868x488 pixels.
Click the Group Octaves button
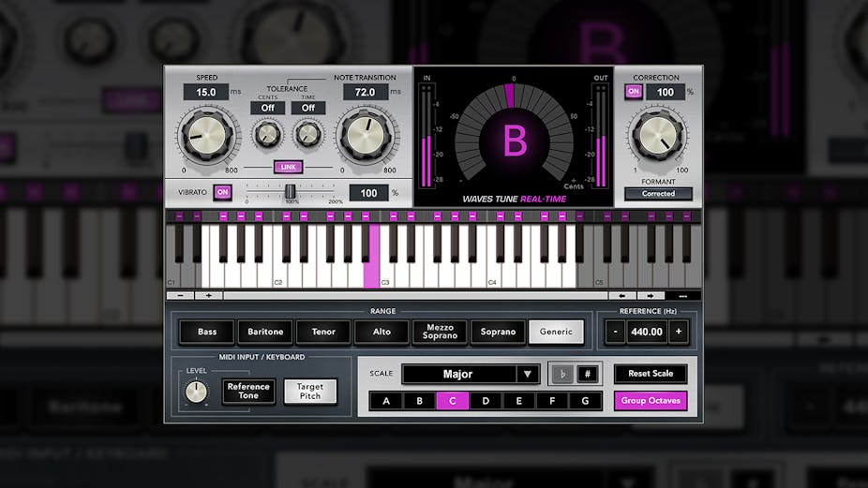[651, 401]
